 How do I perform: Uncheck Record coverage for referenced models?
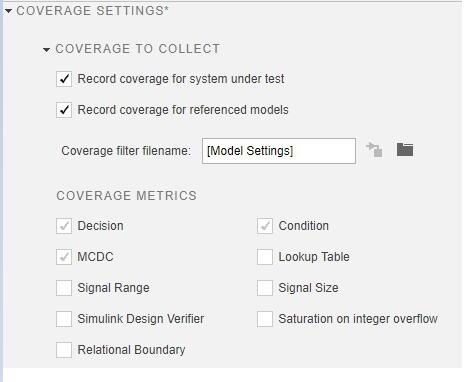coord(64,110)
